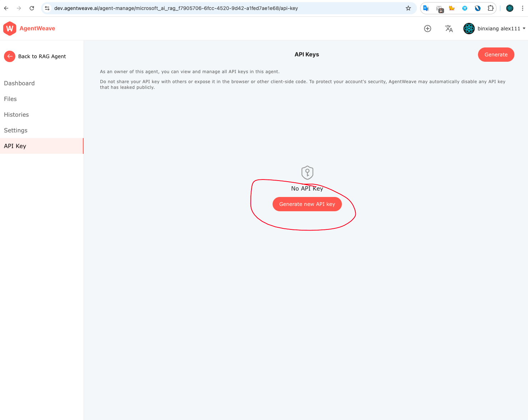
Task: Open the browser extensions puzzle icon
Action: [x=490, y=8]
